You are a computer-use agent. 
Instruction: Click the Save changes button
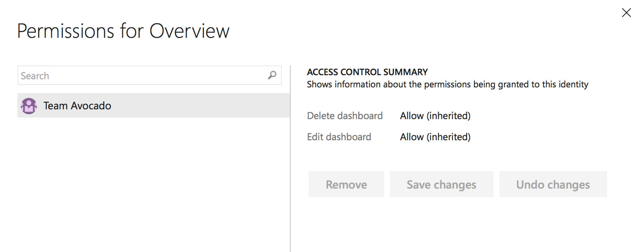click(442, 184)
